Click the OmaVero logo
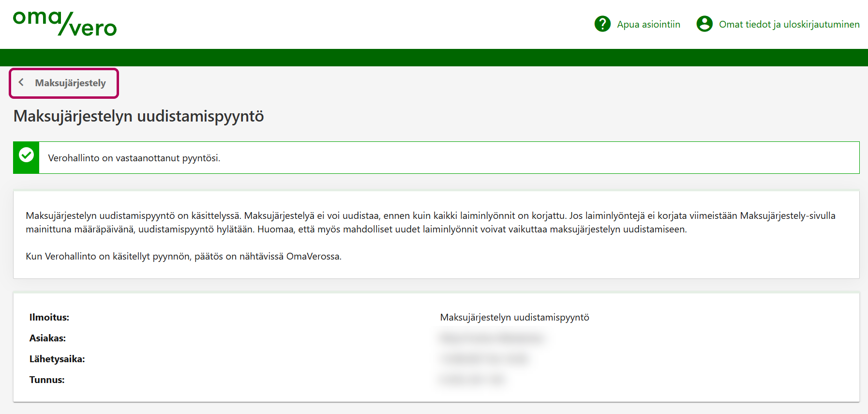This screenshot has height=414, width=868. click(x=65, y=24)
